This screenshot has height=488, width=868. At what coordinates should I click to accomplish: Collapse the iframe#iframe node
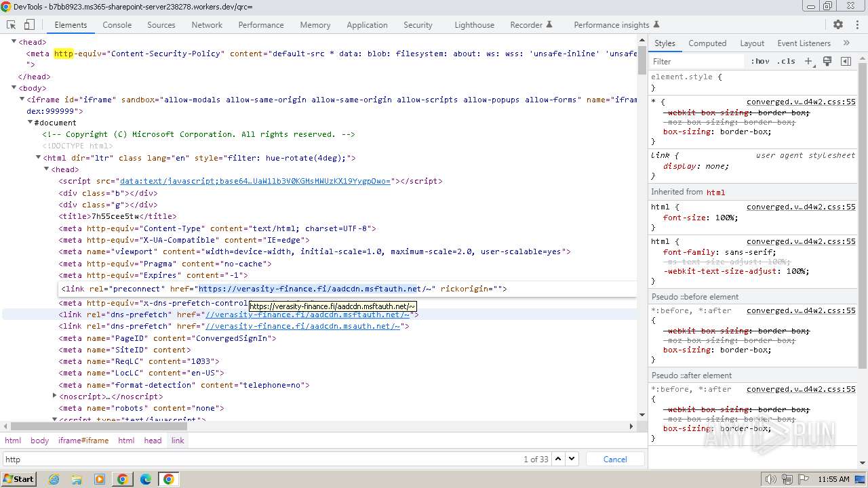tap(22, 100)
